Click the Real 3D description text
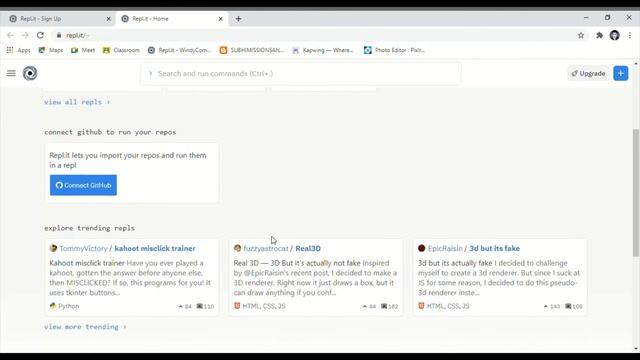 click(315, 278)
